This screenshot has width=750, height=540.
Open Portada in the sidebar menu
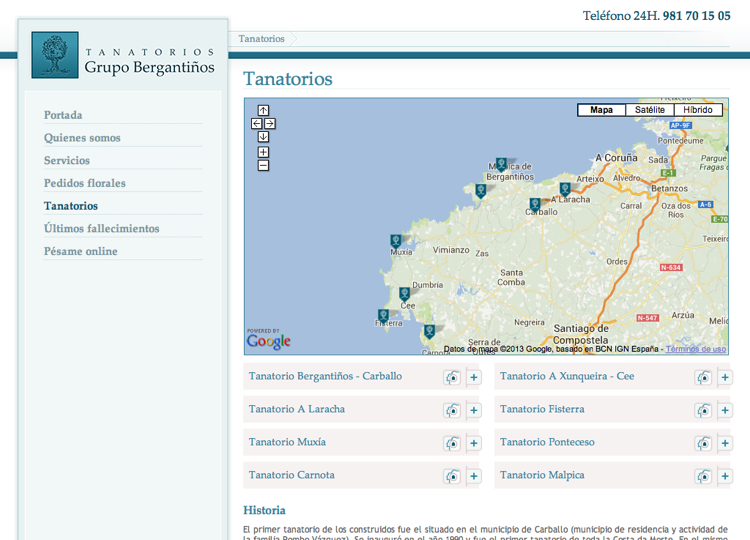(x=63, y=115)
